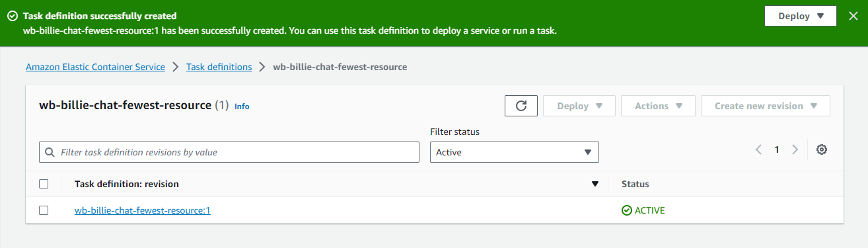This screenshot has height=248, width=868.
Task: Open the Task definitions breadcrumb link
Action: click(x=219, y=67)
